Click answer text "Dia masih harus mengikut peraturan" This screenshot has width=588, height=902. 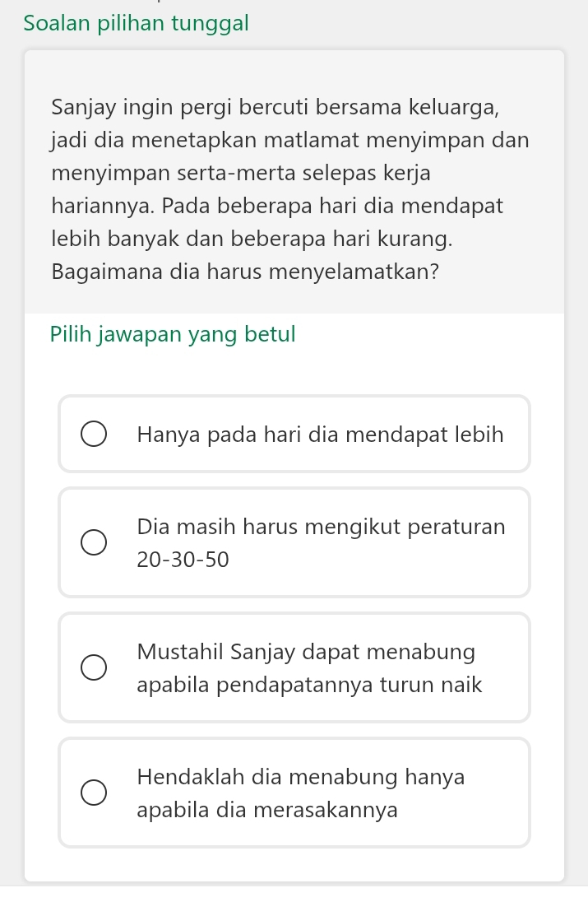tap(322, 526)
